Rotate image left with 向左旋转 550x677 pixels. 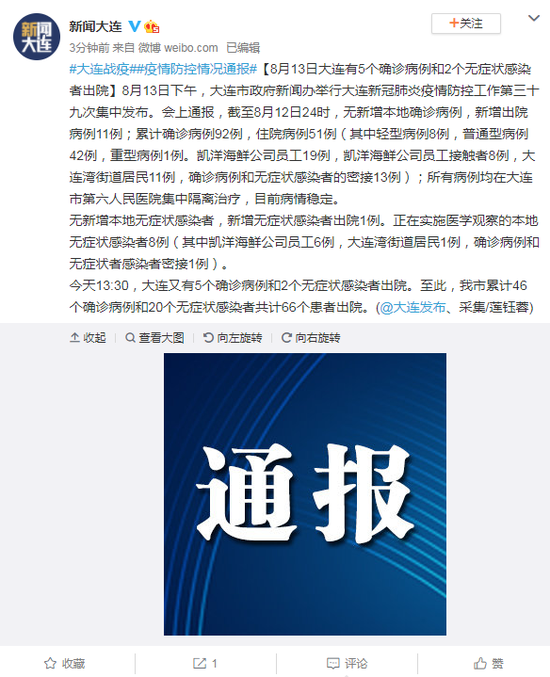pyautogui.click(x=233, y=338)
